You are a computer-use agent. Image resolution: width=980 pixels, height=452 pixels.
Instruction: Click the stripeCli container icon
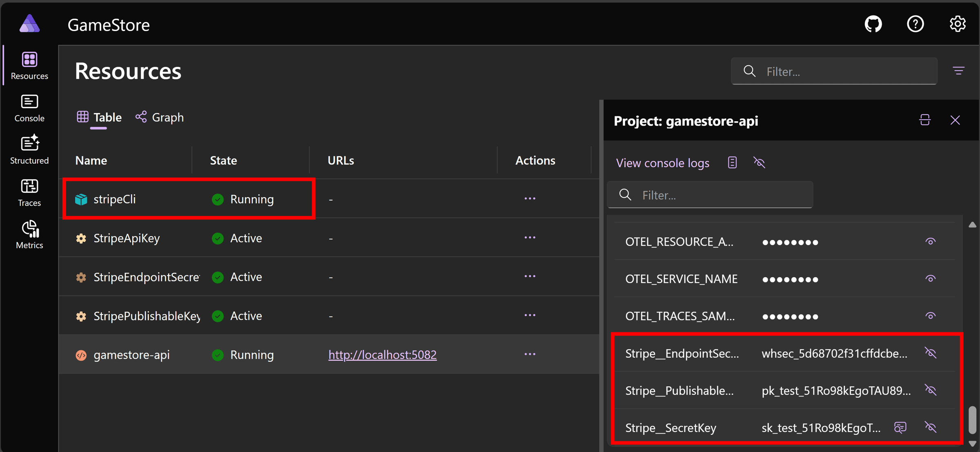click(x=81, y=199)
